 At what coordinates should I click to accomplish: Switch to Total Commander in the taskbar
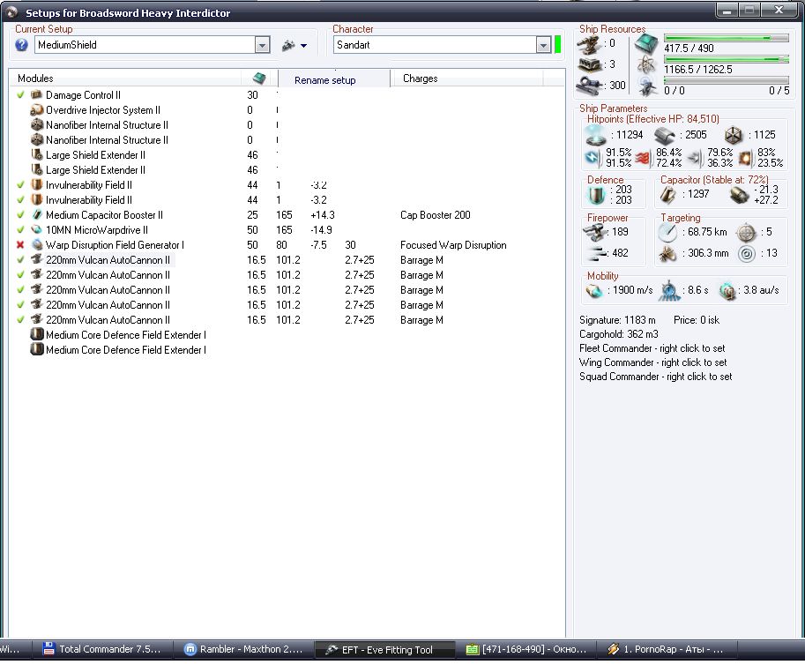pos(101,649)
